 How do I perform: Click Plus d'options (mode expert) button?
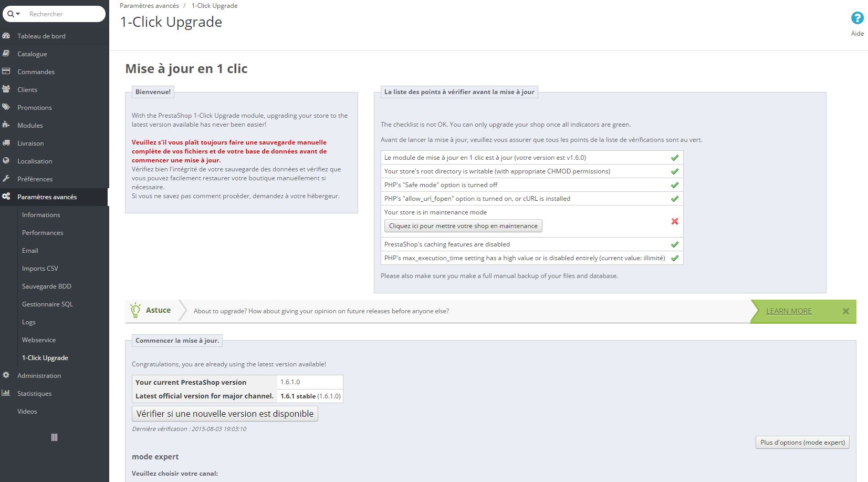point(802,442)
